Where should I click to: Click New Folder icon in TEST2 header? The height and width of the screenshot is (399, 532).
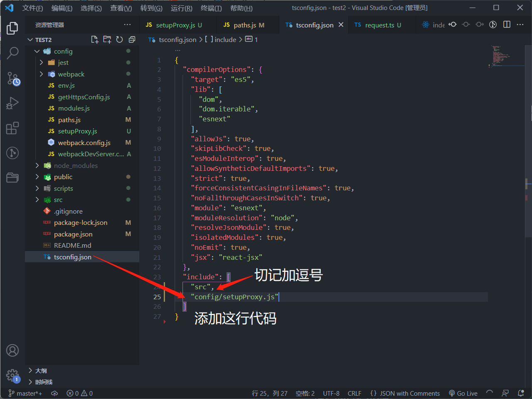(x=107, y=39)
